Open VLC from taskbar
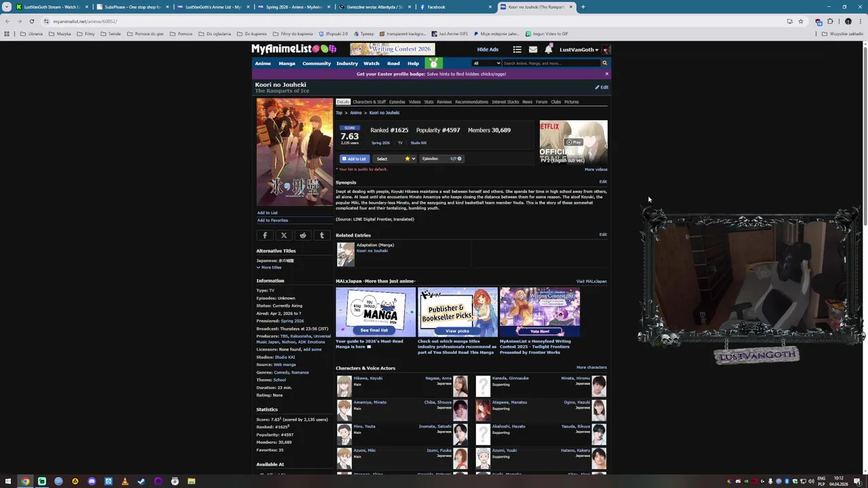This screenshot has width=868, height=488. coord(125,481)
